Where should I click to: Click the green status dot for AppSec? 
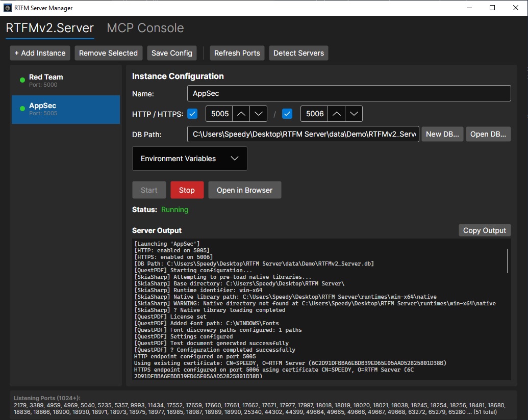[x=22, y=109]
